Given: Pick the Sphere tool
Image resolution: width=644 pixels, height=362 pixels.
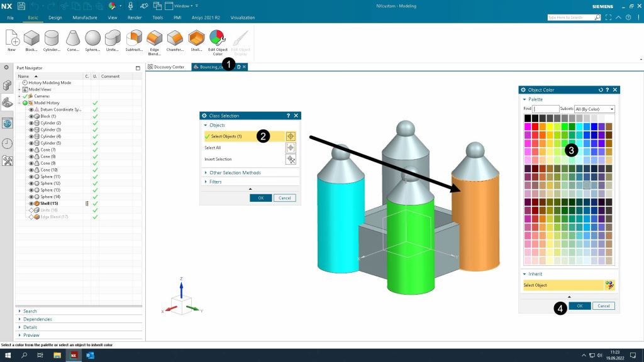Looking at the screenshot, I should [x=92, y=40].
